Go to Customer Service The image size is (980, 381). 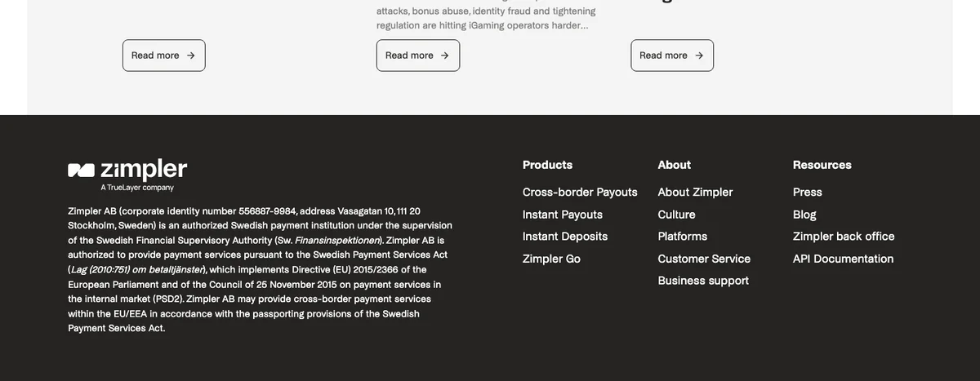click(704, 259)
